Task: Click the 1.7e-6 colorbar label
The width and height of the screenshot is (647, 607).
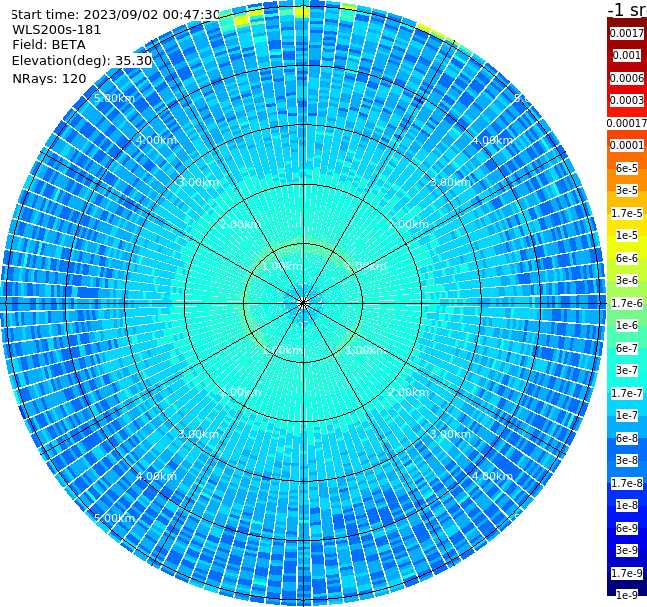Action: (627, 303)
